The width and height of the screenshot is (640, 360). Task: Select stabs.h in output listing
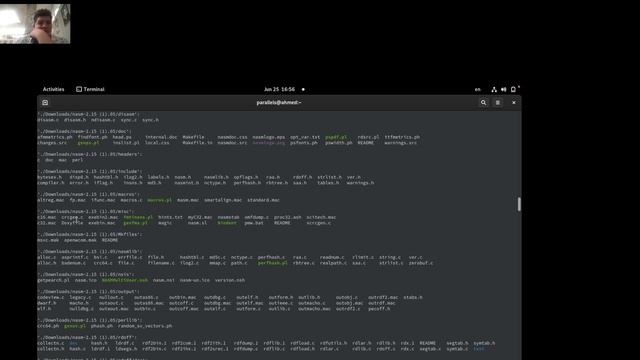click(413, 297)
